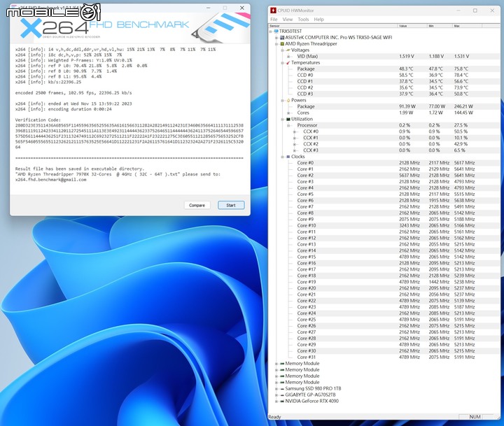This screenshot has height=426, width=504.
Task: Select the Core #0 clock row
Action: click(384, 163)
